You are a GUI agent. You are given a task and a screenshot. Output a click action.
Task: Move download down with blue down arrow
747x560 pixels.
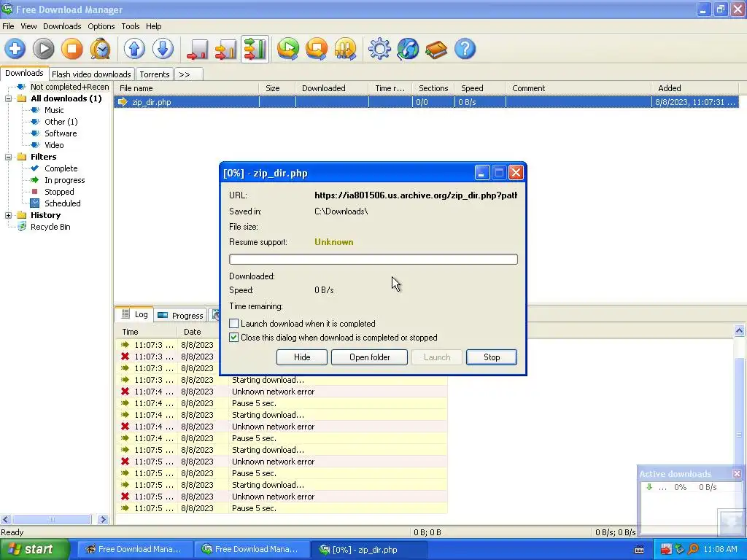point(163,49)
